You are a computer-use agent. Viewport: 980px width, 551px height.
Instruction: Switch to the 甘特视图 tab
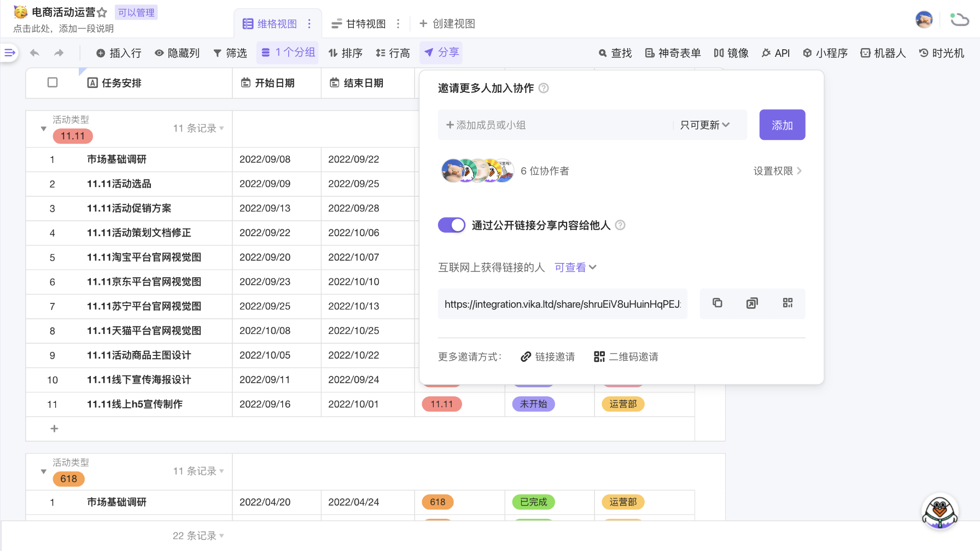pos(359,24)
